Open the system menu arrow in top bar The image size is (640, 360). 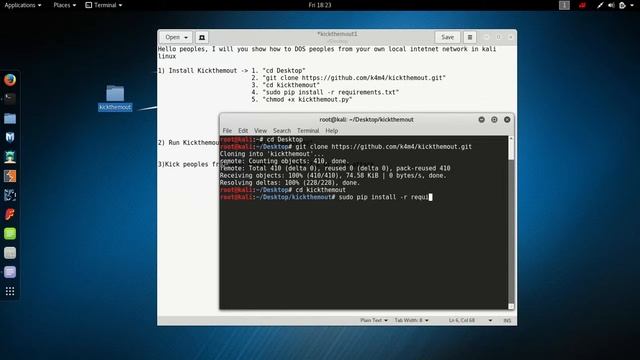632,5
